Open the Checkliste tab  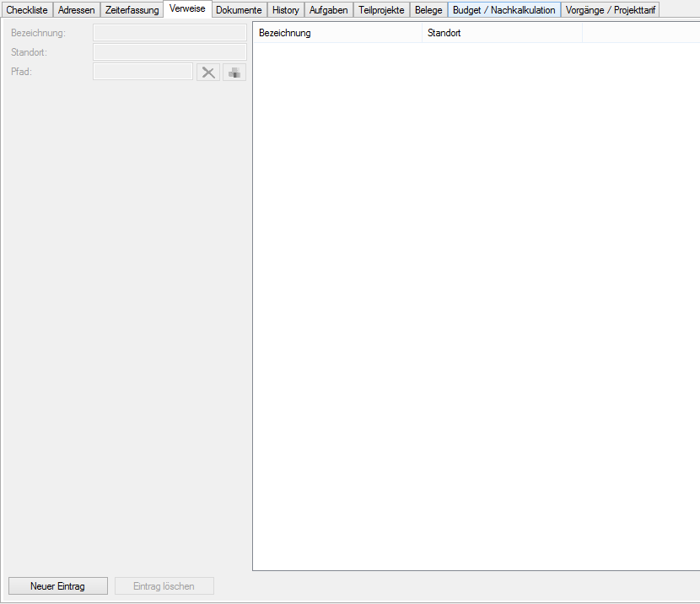pyautogui.click(x=27, y=10)
